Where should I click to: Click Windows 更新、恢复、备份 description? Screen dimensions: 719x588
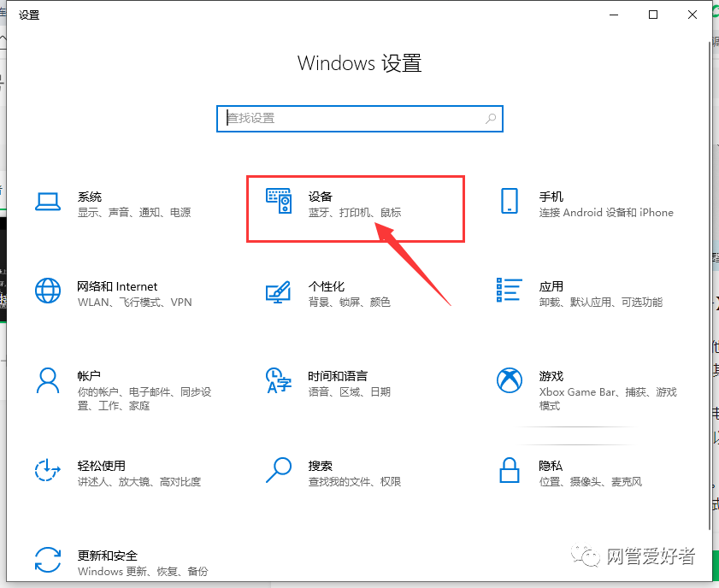[x=143, y=571]
